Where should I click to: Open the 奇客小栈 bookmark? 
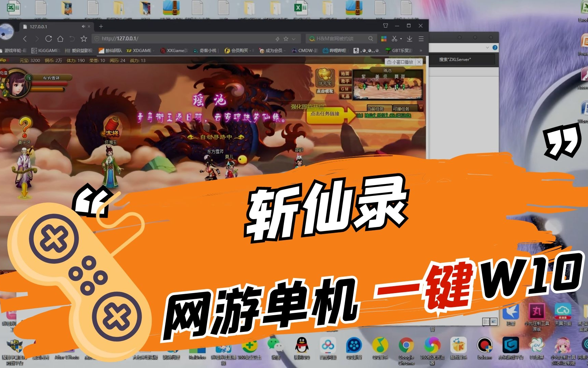[x=205, y=50]
